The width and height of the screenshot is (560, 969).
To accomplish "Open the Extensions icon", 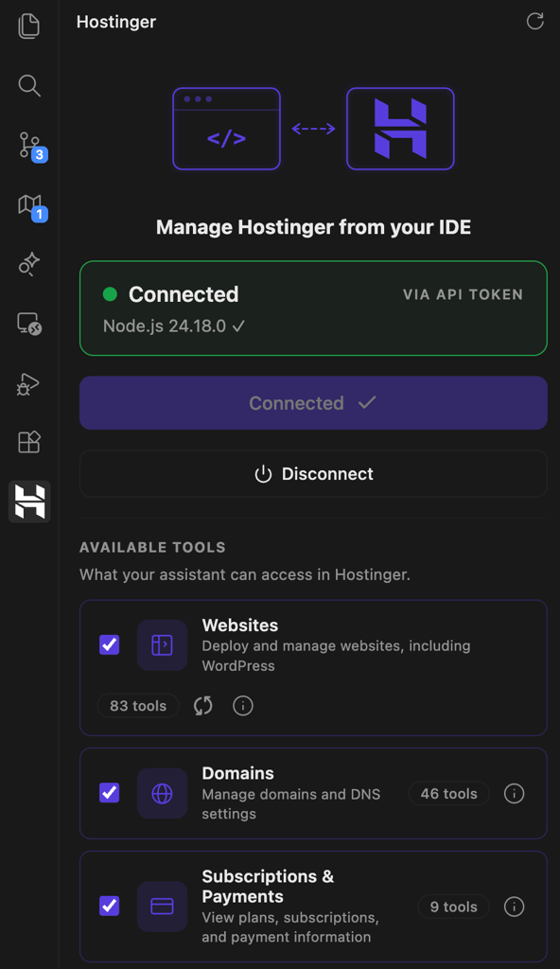I will coord(29,442).
